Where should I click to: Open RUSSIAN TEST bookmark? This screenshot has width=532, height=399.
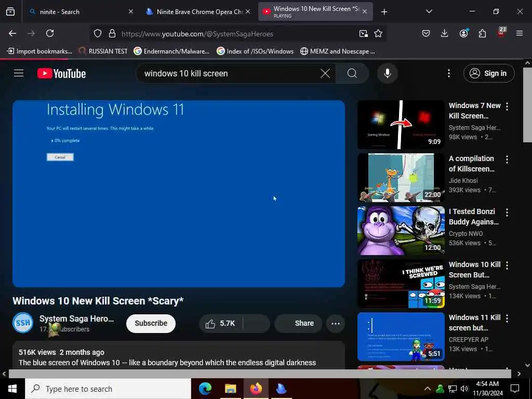click(x=103, y=51)
